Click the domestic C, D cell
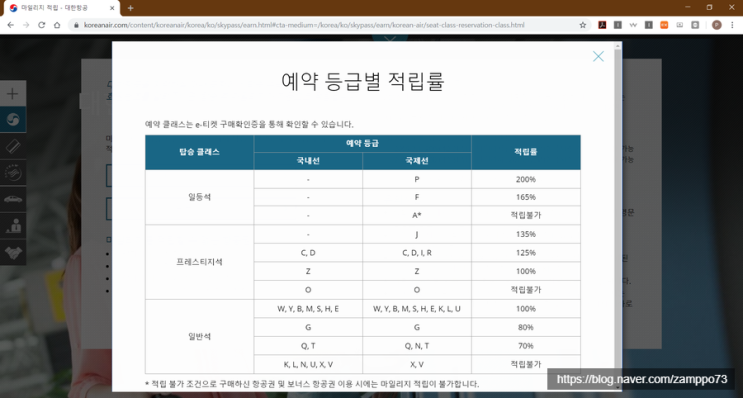743x398 pixels. 308,253
